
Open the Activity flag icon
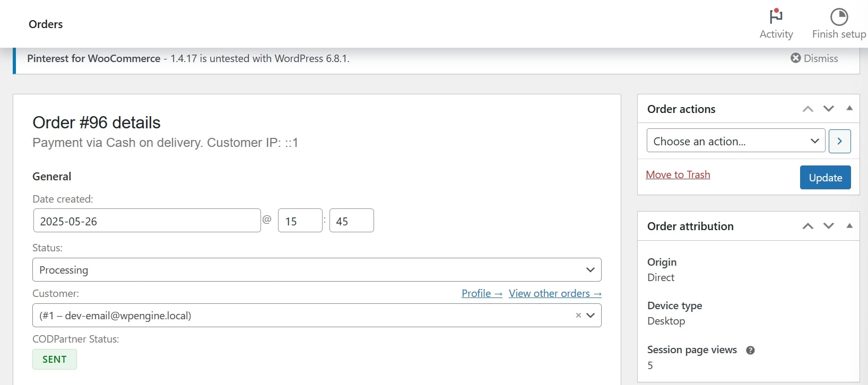[x=776, y=17]
